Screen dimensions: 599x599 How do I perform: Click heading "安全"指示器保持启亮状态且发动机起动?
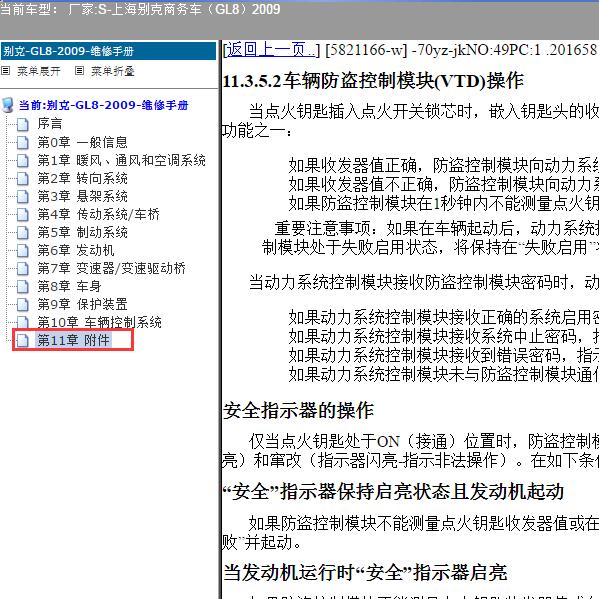click(x=393, y=491)
